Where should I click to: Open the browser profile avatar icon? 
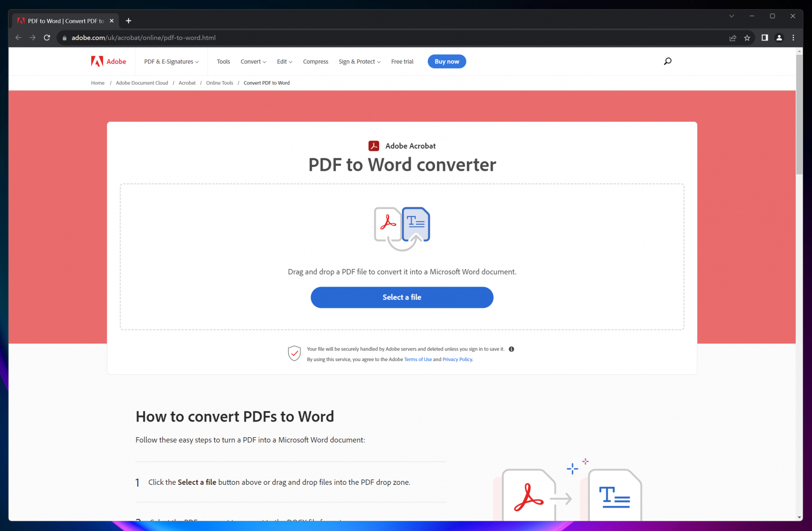pos(779,38)
